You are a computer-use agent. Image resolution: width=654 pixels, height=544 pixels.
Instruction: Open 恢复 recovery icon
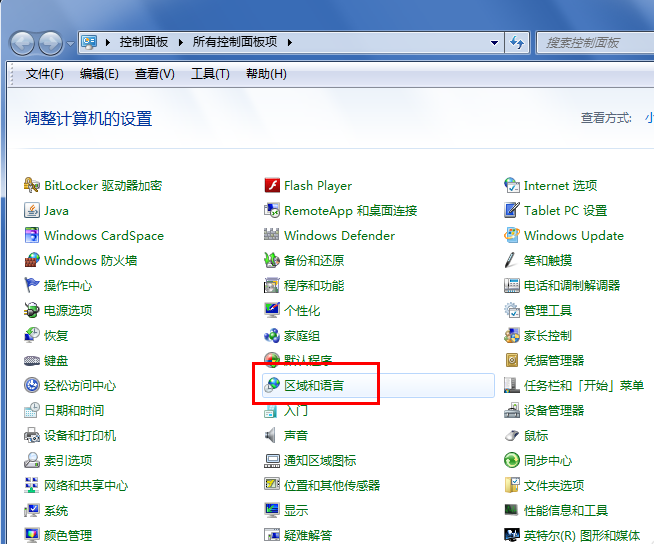tap(32, 335)
